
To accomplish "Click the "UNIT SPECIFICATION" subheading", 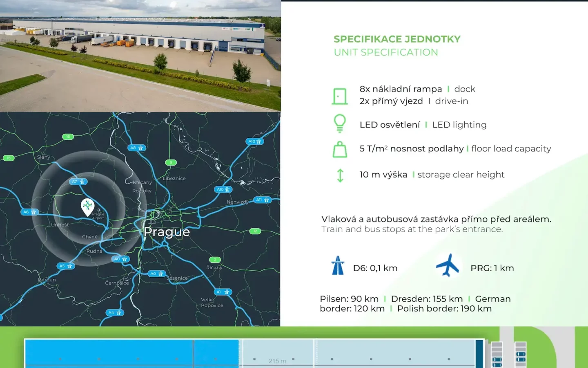I will pyautogui.click(x=386, y=52).
